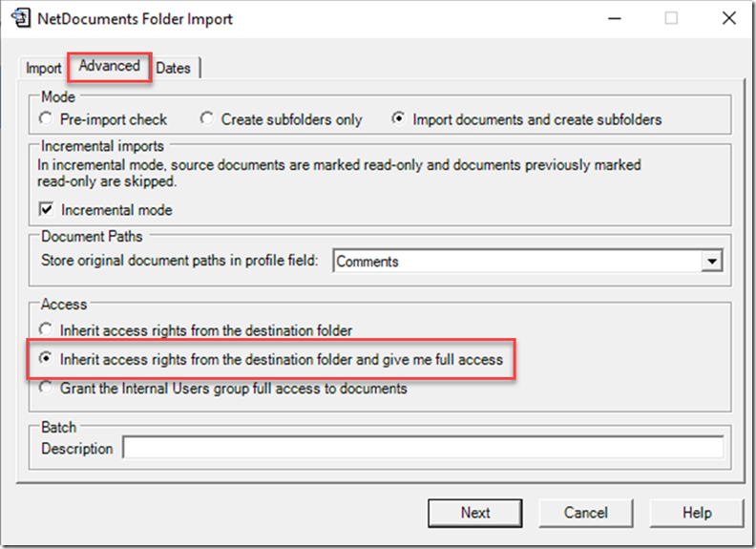Choose inherit access and give me full access
Image resolution: width=756 pixels, height=549 pixels.
tap(271, 359)
